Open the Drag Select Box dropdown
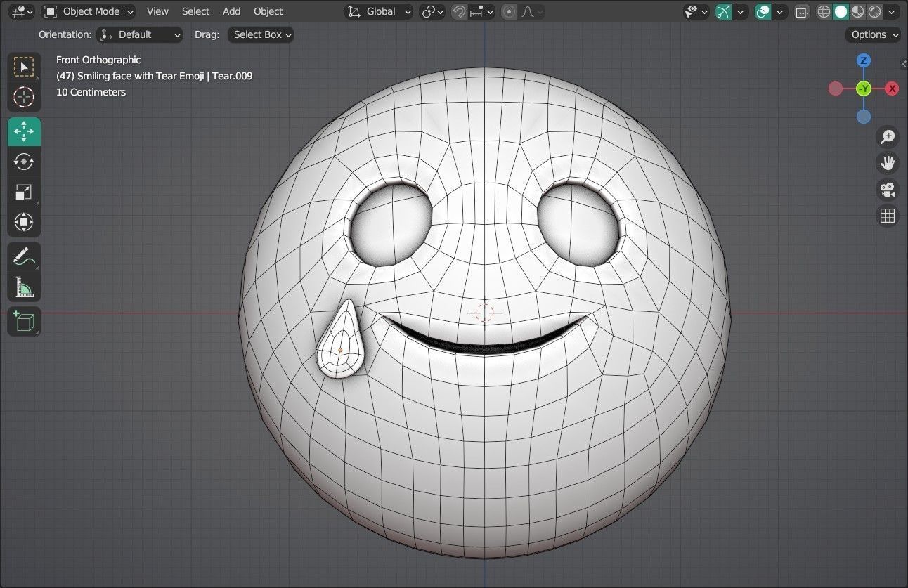This screenshot has height=588, width=908. click(261, 34)
